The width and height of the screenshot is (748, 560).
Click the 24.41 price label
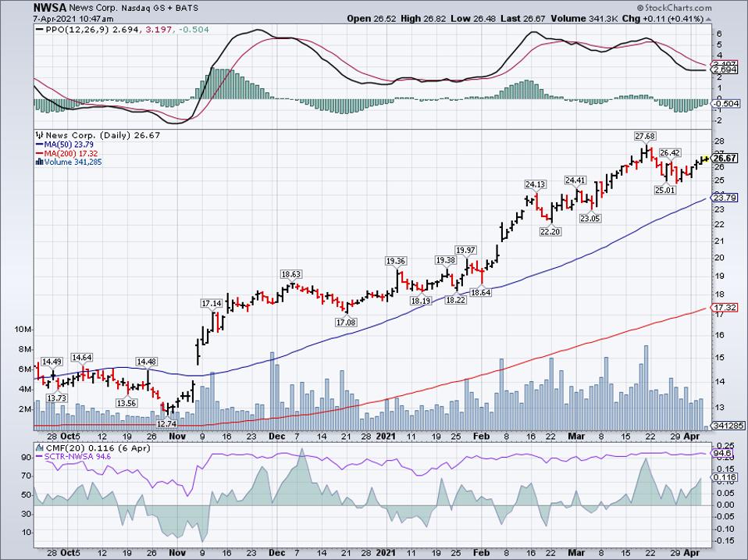575,180
